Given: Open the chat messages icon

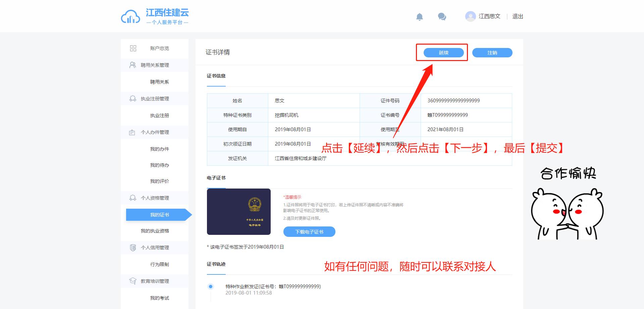Looking at the screenshot, I should pyautogui.click(x=442, y=16).
